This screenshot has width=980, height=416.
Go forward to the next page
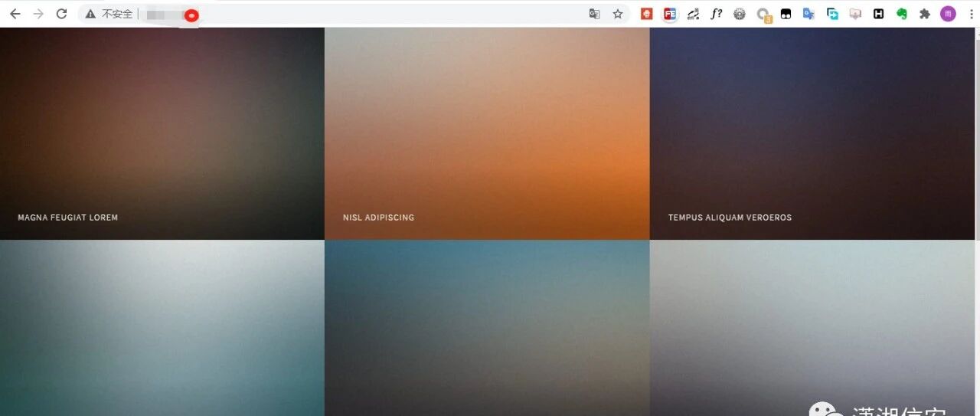pos(38,14)
